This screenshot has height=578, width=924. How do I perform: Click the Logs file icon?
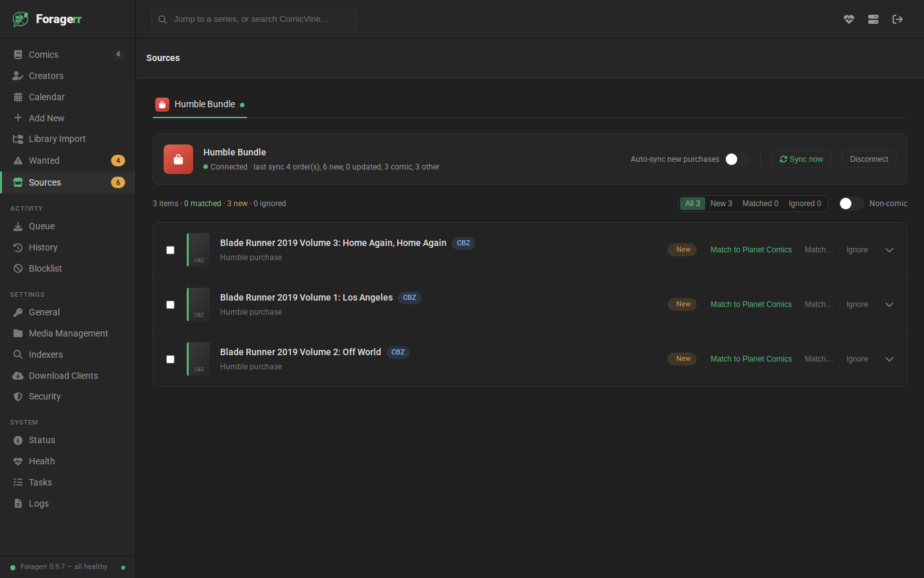click(18, 504)
